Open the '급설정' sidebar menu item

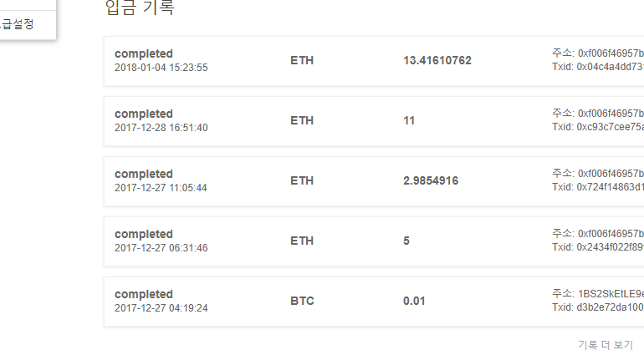(x=18, y=24)
